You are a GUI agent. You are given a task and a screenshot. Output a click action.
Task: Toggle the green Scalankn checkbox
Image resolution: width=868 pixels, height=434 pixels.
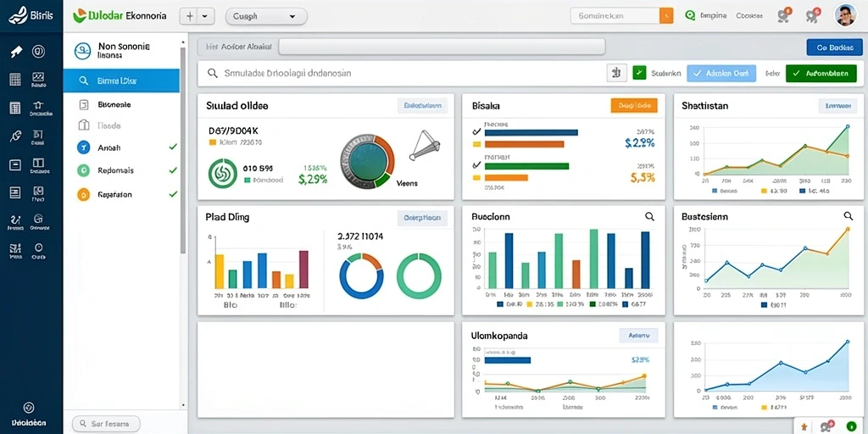coord(639,73)
